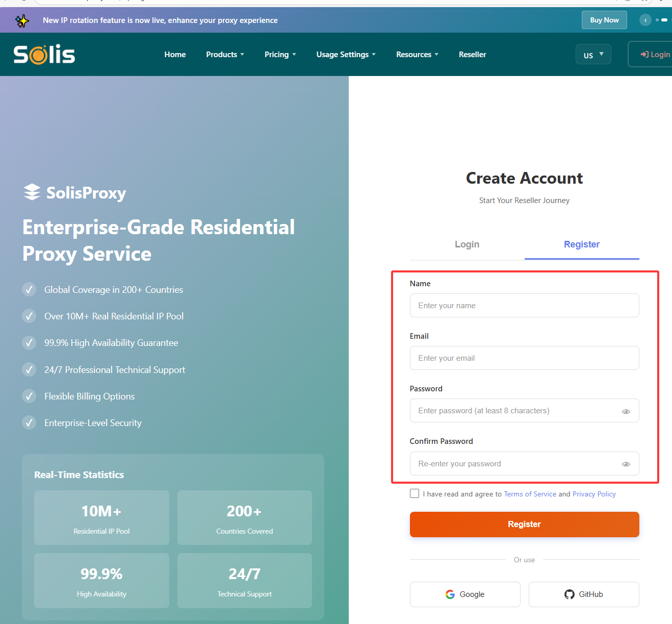Click checkmark icon beside Over 10M+ Real Residential
This screenshot has height=624, width=672.
(x=29, y=316)
